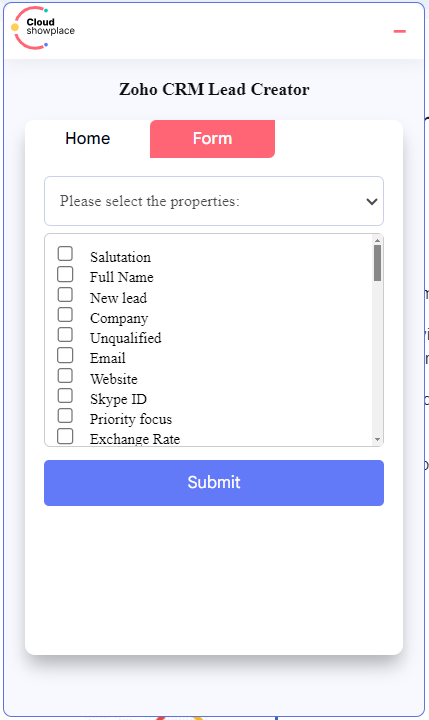
Task: Check the Email checkbox
Action: (65, 355)
